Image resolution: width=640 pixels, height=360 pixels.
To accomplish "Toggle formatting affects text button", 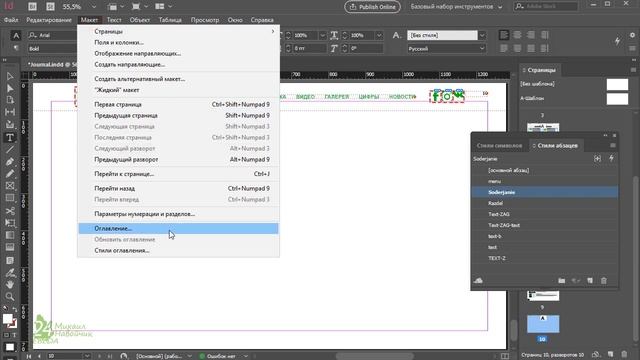I will [14, 335].
